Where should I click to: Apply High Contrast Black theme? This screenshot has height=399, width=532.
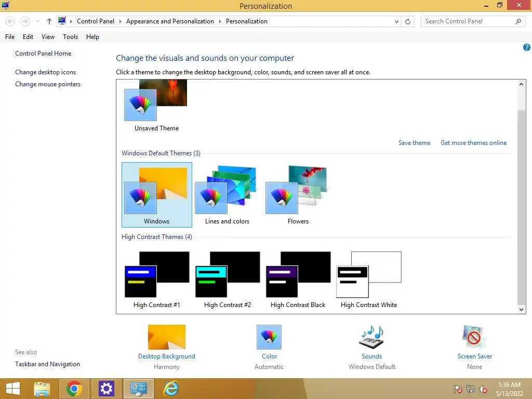[298, 280]
